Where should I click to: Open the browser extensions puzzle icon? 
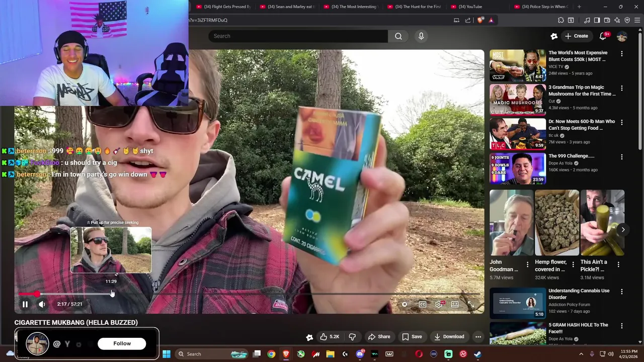click(561, 20)
